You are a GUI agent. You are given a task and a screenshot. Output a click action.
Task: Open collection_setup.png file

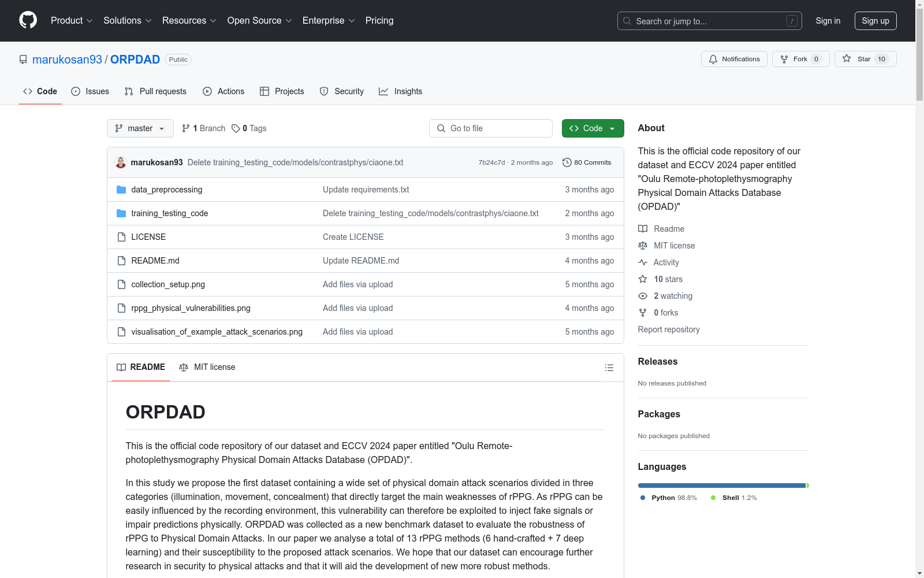pos(168,284)
